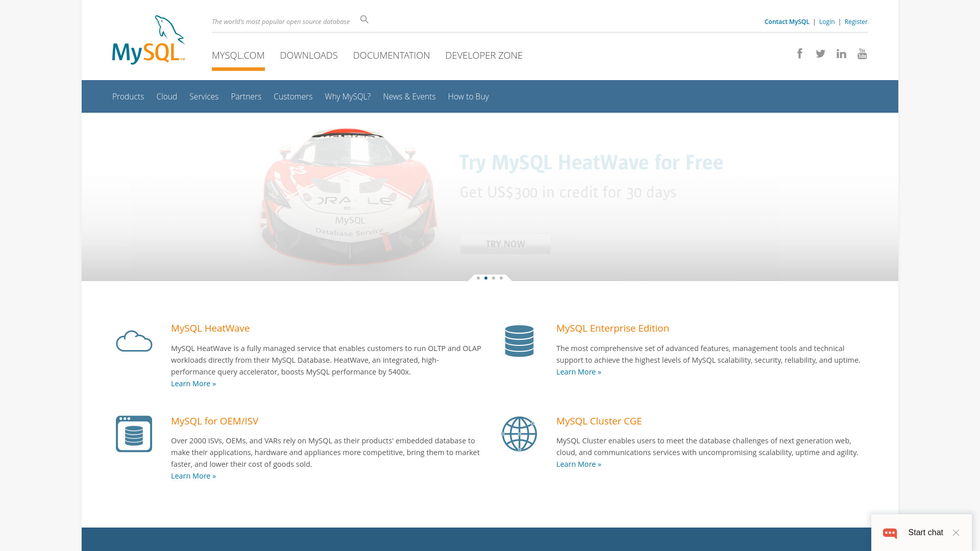Click the Login link
This screenshot has height=551, width=980.
[827, 21]
